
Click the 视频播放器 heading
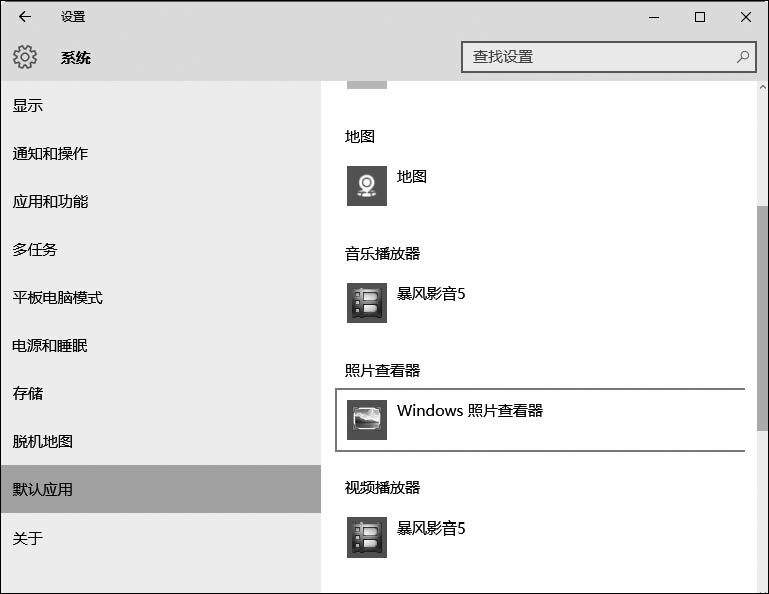click(x=383, y=488)
